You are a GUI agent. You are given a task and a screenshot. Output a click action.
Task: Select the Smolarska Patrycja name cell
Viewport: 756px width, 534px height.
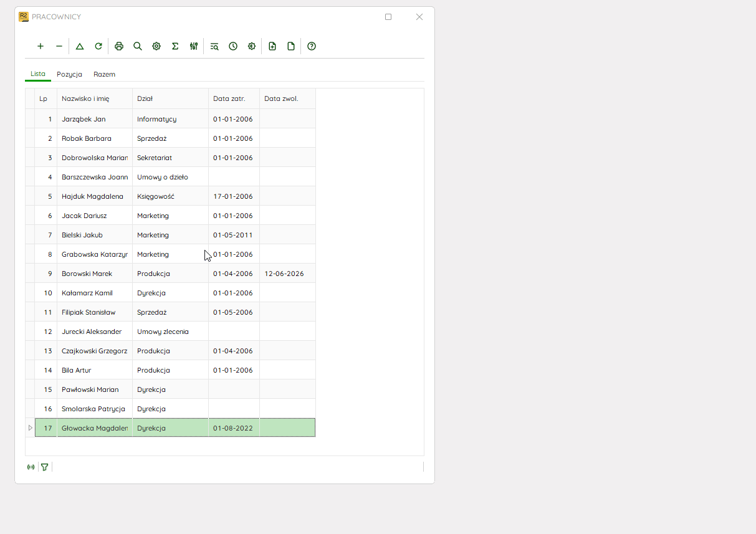click(95, 409)
